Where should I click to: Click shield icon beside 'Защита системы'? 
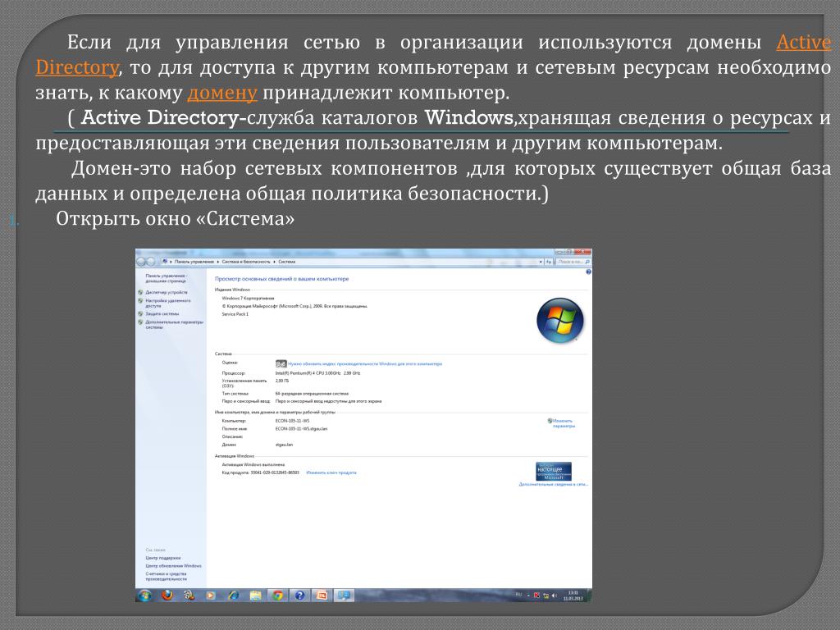pyautogui.click(x=140, y=314)
